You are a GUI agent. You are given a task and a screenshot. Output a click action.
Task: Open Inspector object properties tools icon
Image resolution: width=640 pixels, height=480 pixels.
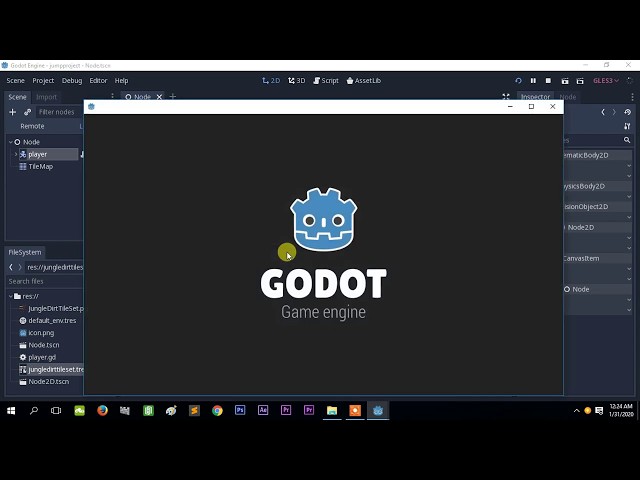[x=627, y=127]
